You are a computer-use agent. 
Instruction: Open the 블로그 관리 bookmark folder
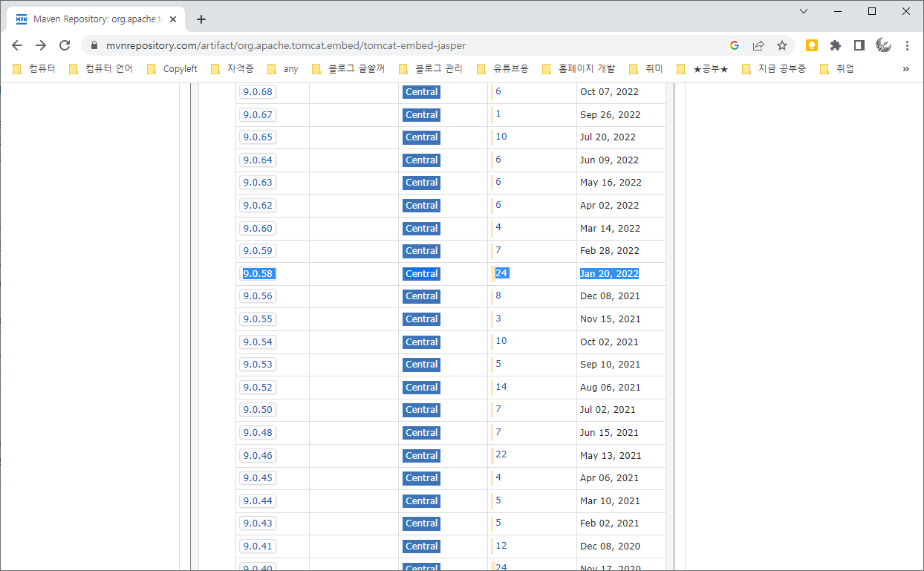click(x=432, y=68)
